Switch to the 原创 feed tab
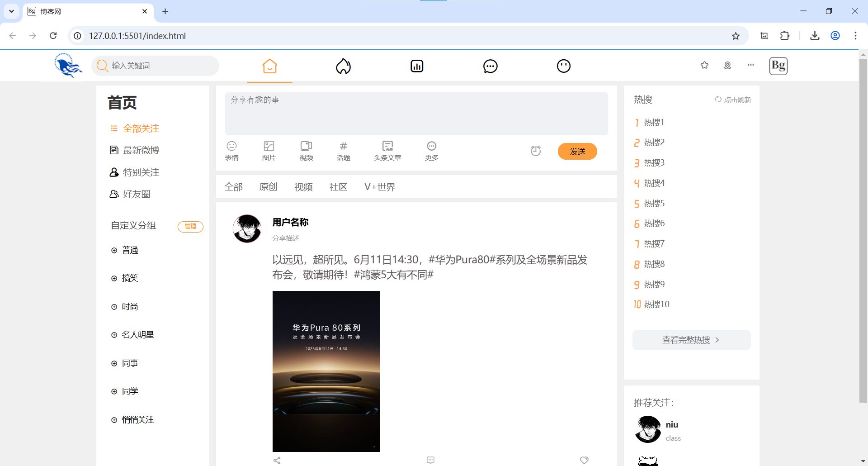Screen dimensions: 868x466 269,186
